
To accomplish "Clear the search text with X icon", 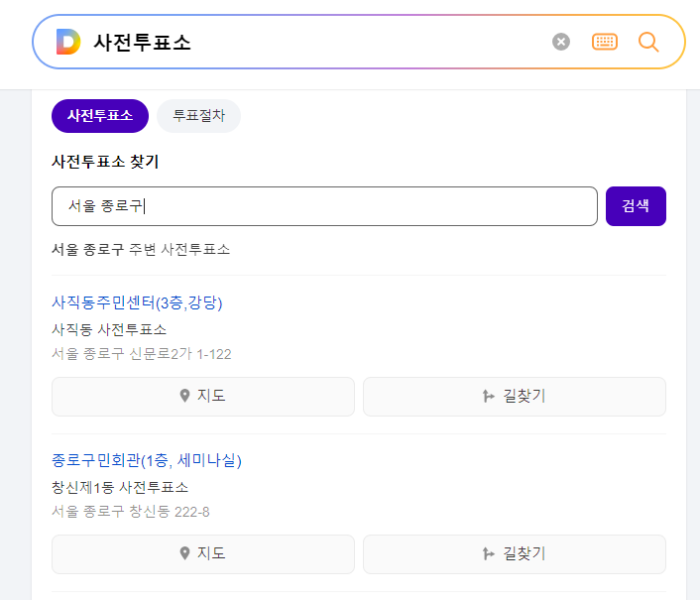I will click(561, 42).
